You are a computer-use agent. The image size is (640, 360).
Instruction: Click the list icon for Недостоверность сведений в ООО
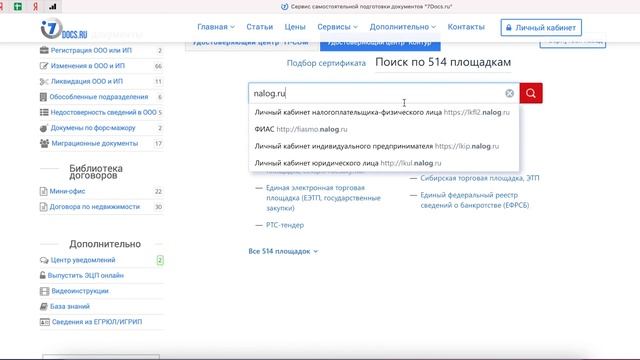coord(44,112)
